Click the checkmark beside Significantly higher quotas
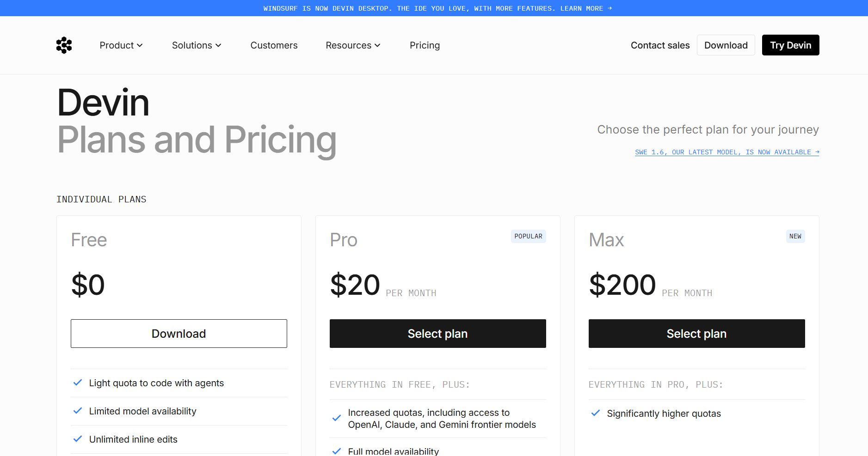This screenshot has width=868, height=456. point(596,413)
